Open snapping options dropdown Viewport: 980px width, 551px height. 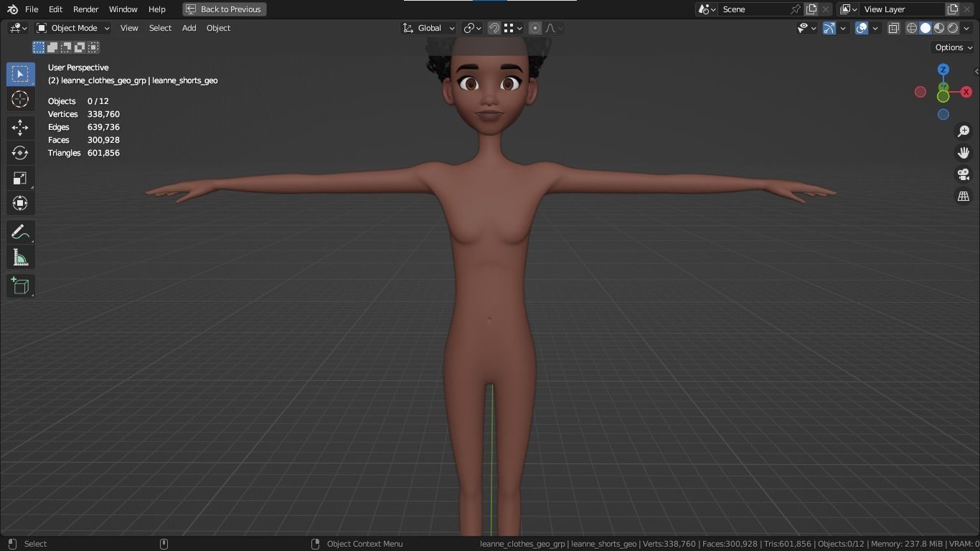[x=512, y=28]
